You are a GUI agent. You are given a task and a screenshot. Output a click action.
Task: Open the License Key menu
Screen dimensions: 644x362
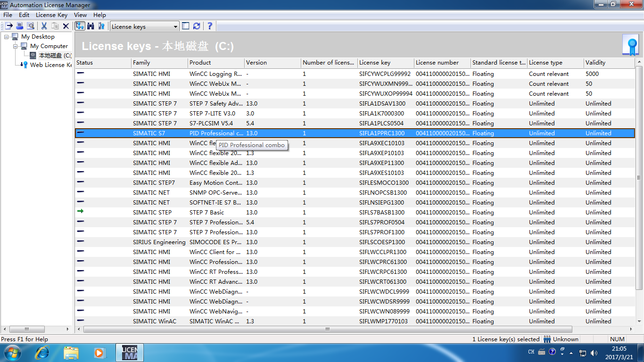pos(51,15)
